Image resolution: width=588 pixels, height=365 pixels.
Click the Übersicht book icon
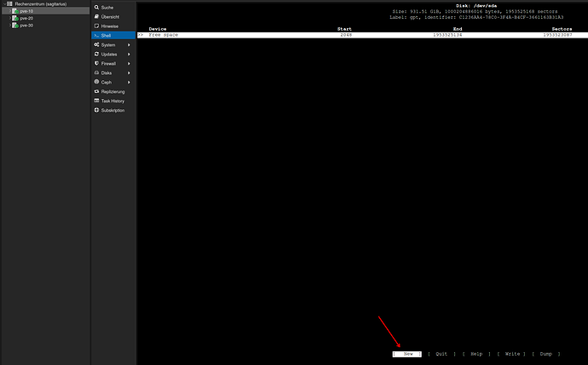96,16
